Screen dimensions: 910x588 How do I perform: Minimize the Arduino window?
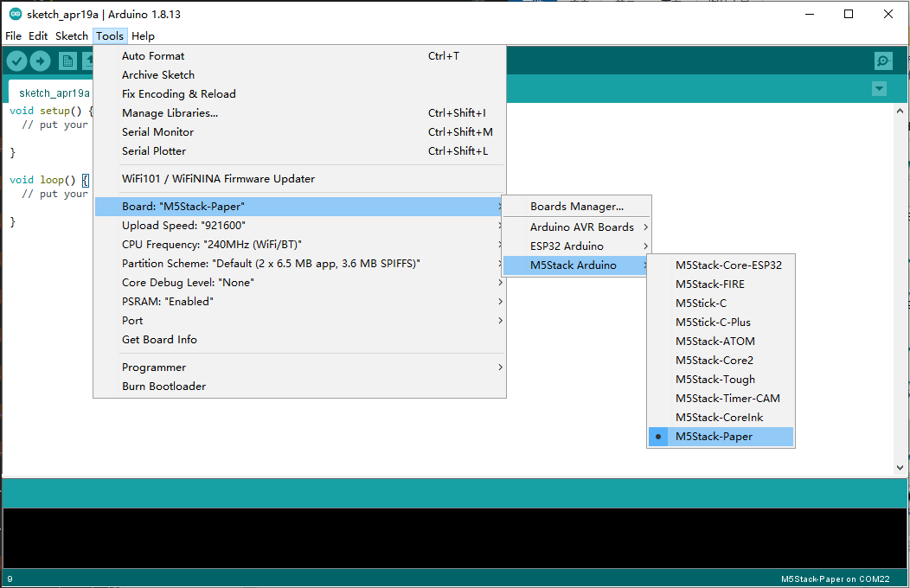click(x=811, y=14)
